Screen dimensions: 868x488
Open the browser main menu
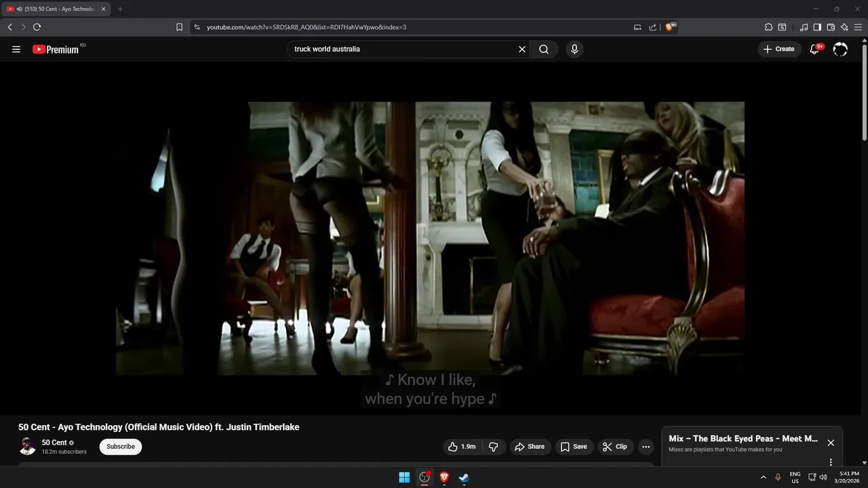click(859, 27)
